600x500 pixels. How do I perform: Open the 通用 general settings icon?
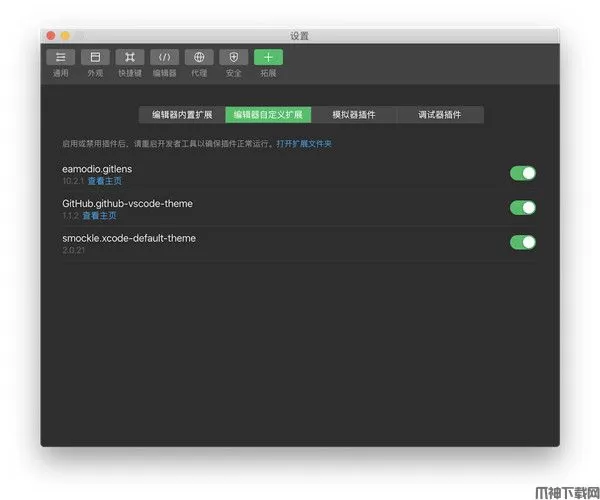pyautogui.click(x=60, y=57)
